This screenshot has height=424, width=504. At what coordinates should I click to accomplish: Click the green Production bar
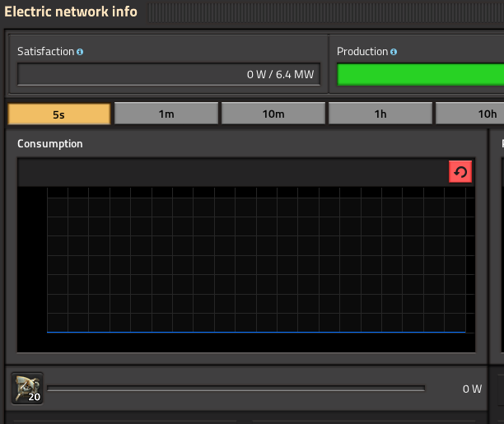tap(421, 74)
